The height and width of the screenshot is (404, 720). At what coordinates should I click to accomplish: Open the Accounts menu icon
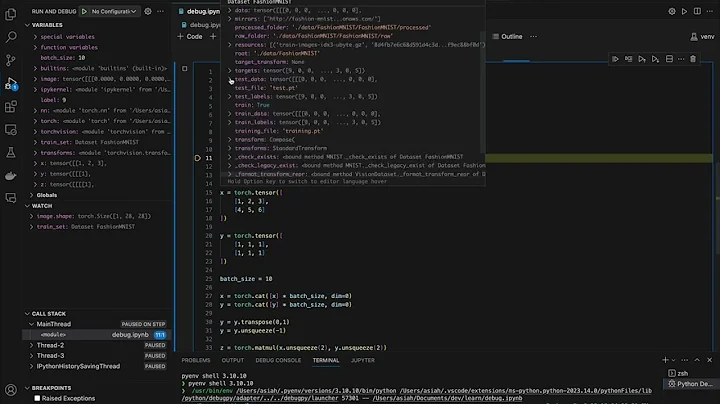point(11,390)
